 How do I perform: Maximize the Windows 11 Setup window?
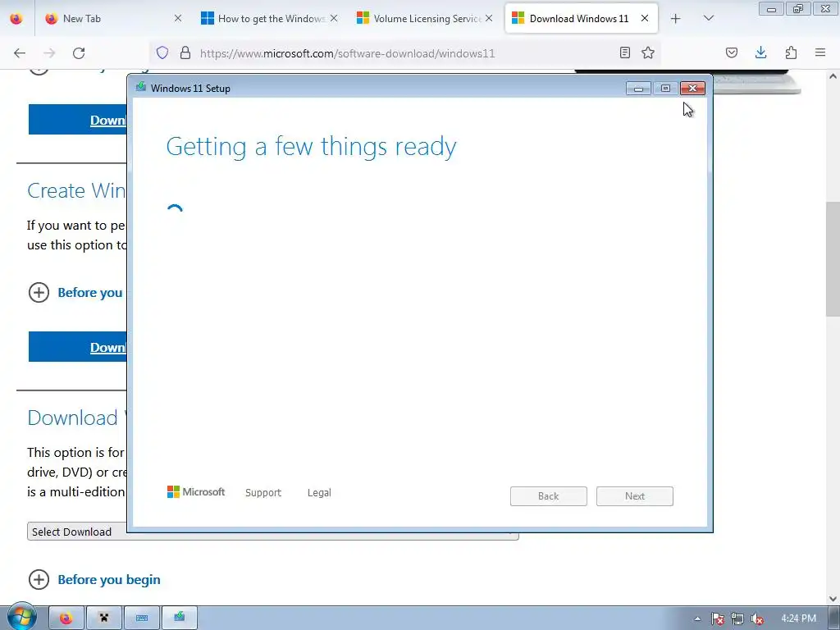[665, 89]
